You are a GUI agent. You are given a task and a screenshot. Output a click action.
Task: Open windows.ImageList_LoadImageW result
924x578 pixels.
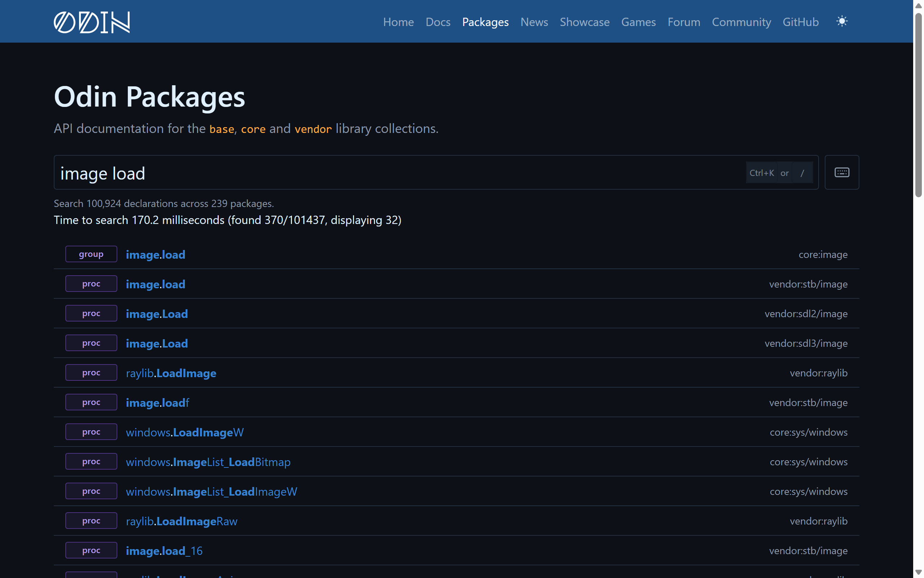[212, 492]
